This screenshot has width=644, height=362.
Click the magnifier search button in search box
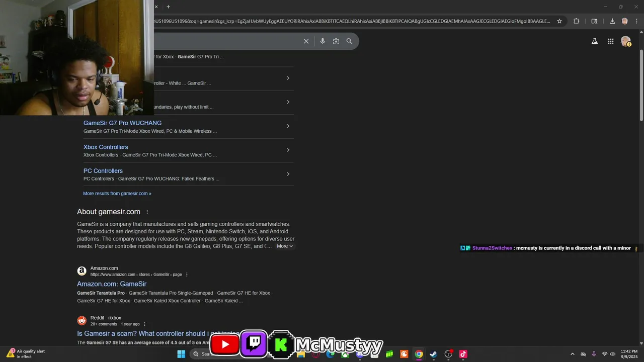[349, 41]
